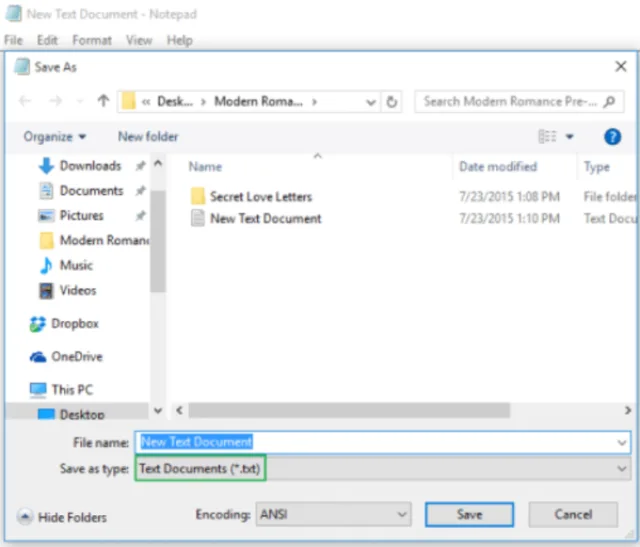Click the This PC monitor icon
640x547 pixels.
38,390
